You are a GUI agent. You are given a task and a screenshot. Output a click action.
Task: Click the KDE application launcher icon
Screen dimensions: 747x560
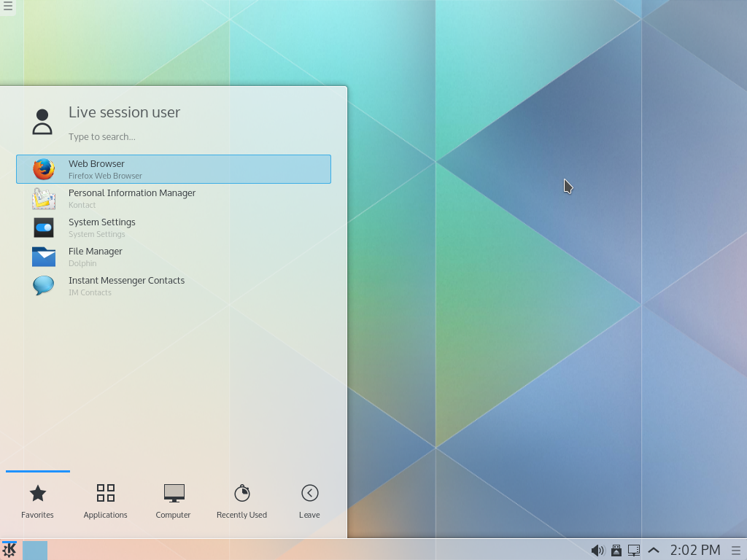point(9,550)
